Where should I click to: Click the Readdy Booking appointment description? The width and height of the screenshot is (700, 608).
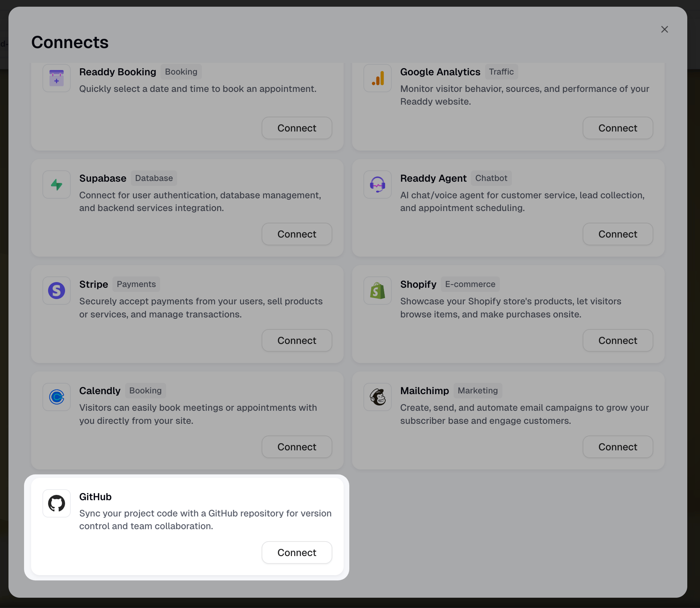198,89
